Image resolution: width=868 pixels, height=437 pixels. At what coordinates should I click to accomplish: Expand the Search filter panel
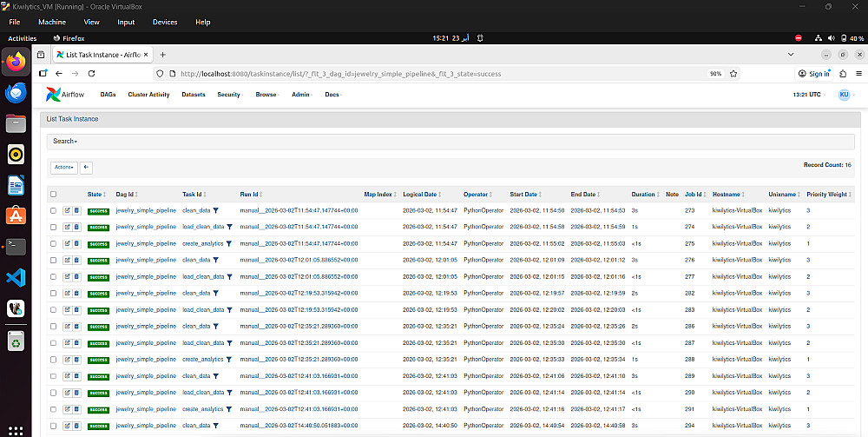(65, 142)
